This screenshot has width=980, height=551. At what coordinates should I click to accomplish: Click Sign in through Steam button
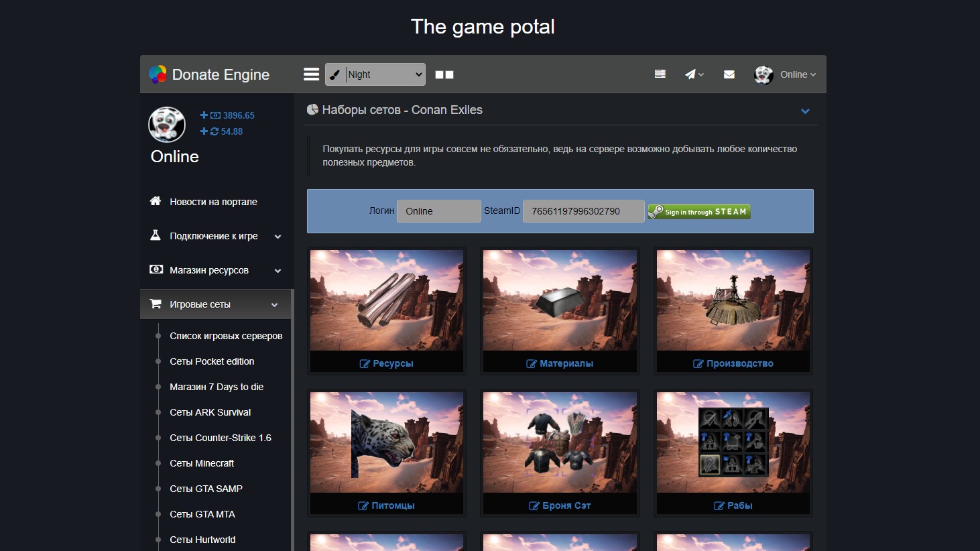pos(698,212)
